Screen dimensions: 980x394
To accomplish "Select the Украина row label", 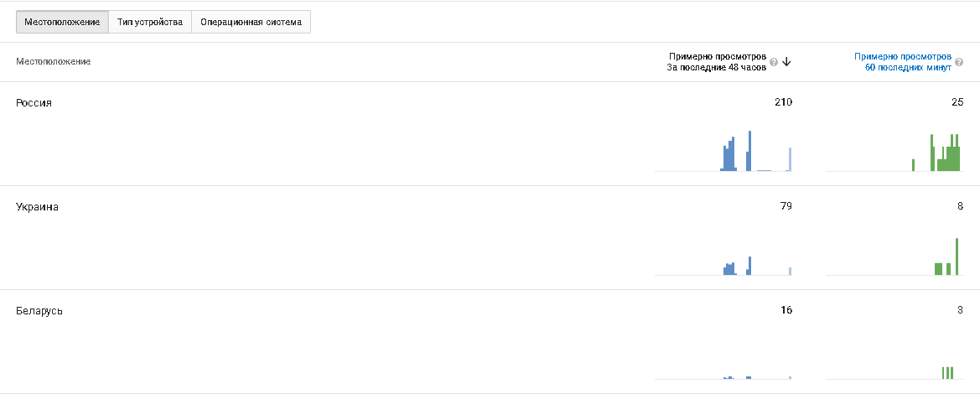I will click(38, 206).
